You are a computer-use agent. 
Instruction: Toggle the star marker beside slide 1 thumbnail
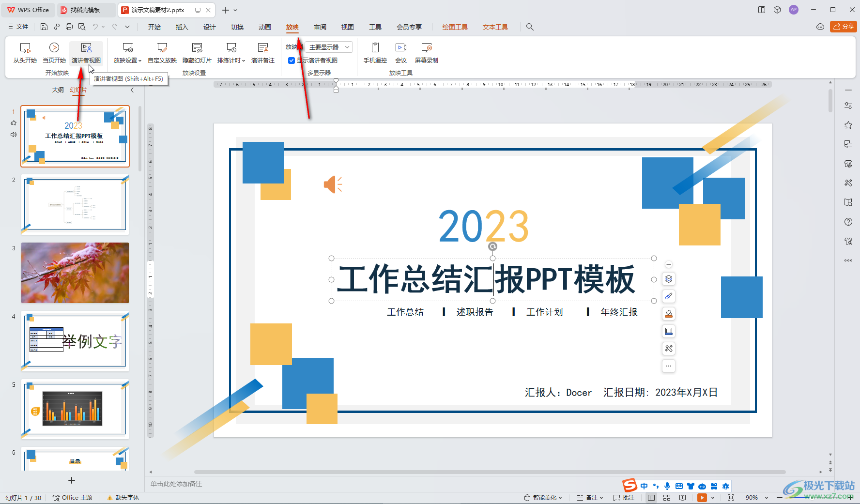(x=14, y=123)
